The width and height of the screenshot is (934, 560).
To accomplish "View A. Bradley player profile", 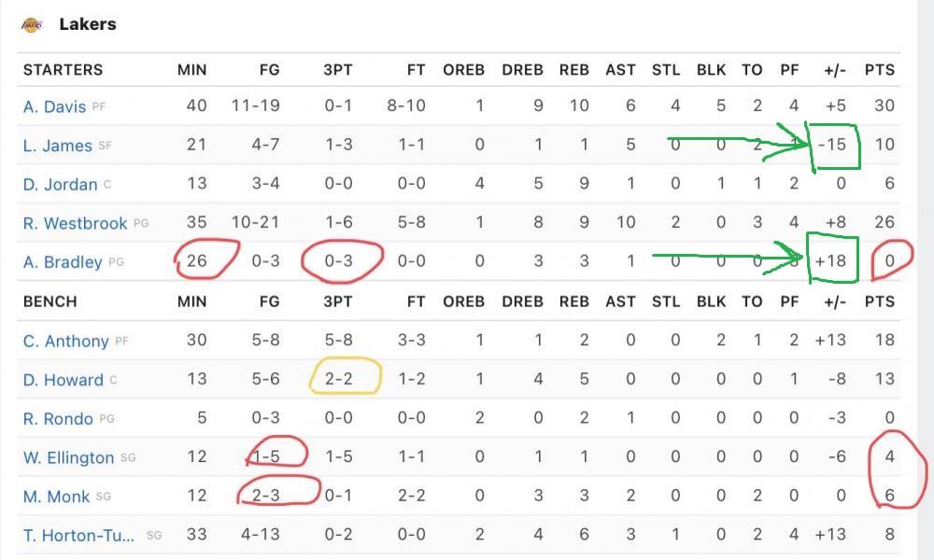I will pyautogui.click(x=63, y=262).
